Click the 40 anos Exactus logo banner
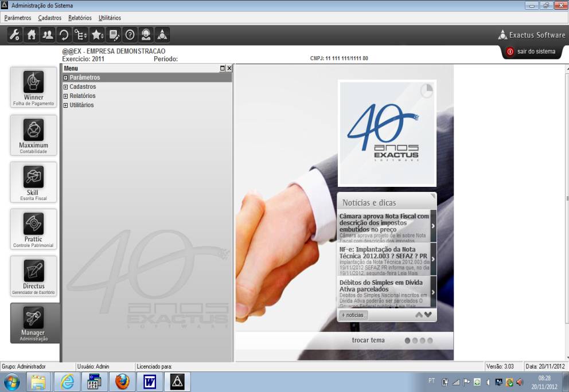The width and height of the screenshot is (569, 392). 387,133
